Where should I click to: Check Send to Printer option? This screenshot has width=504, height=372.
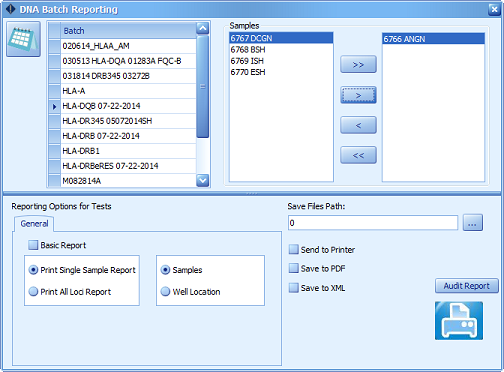point(294,249)
